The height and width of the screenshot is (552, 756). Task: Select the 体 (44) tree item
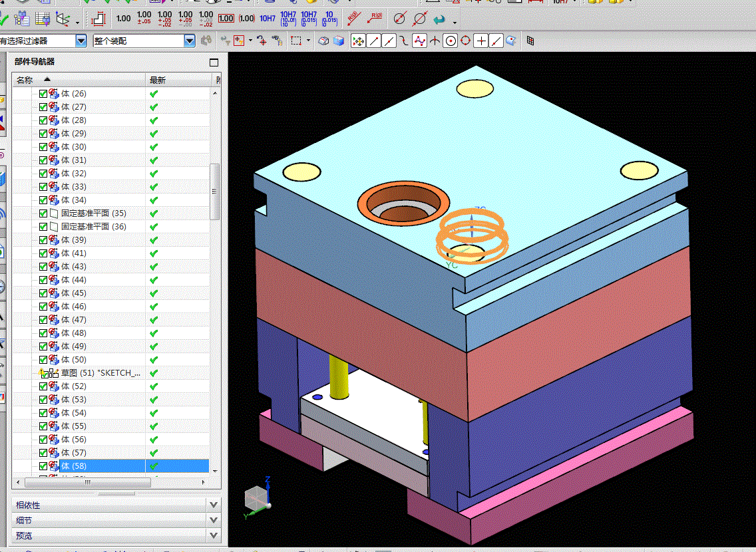tap(73, 280)
